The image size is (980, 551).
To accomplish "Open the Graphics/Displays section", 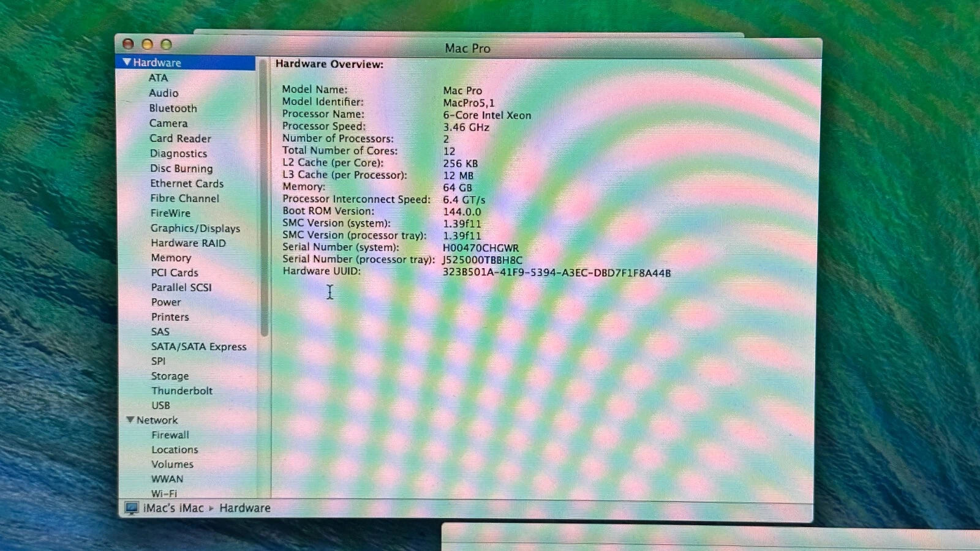I will (x=195, y=228).
